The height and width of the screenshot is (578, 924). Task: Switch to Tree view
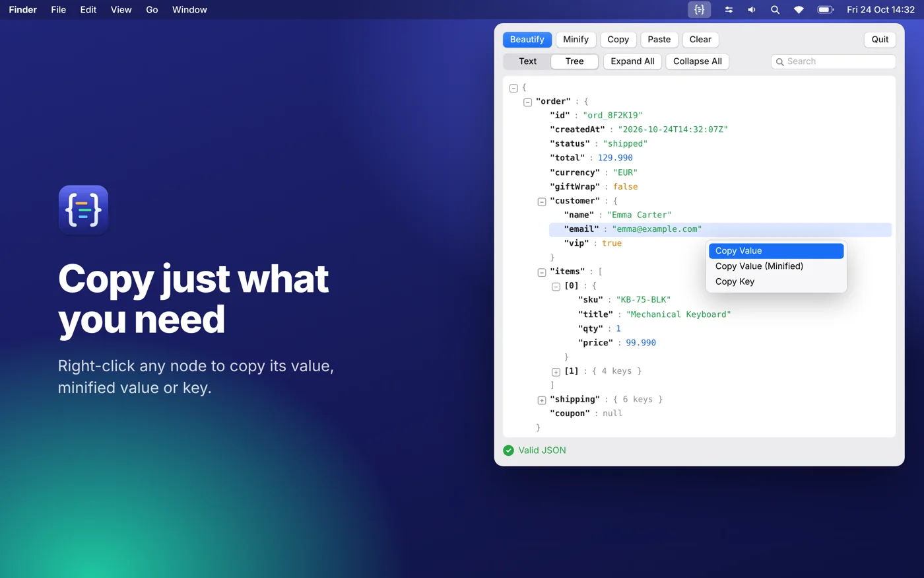click(x=574, y=61)
